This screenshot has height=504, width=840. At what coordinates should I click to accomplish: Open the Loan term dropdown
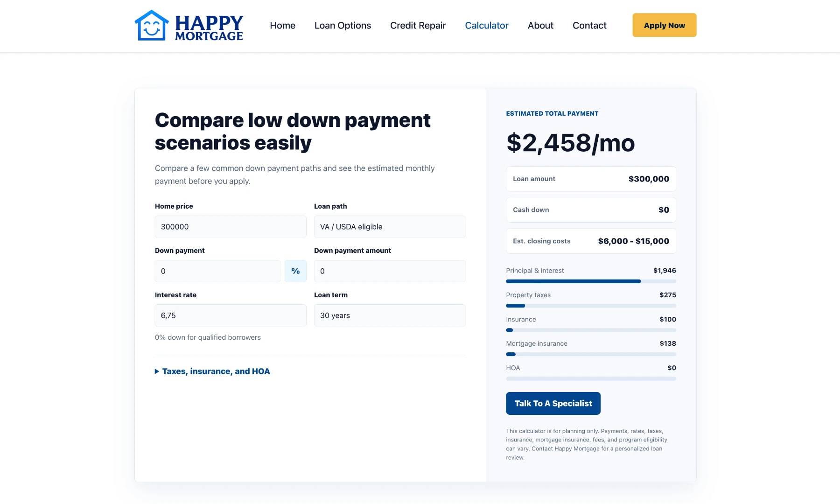tap(390, 315)
